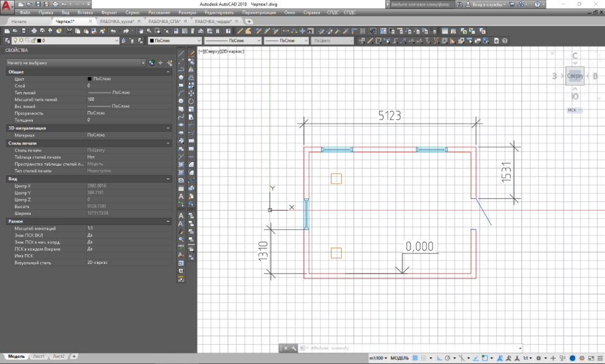Collapse the Общие properties section
The width and height of the screenshot is (605, 364).
(168, 72)
